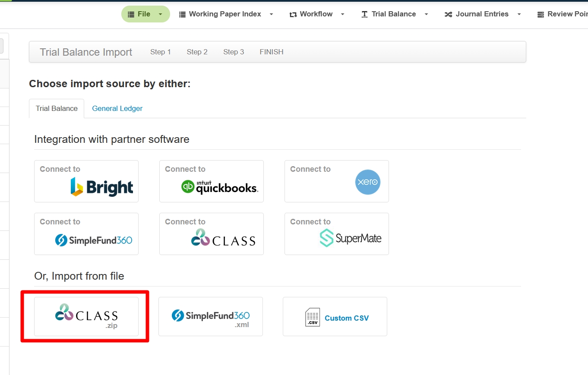Image resolution: width=588 pixels, height=375 pixels.
Task: Jump to Step 2 of the import wizard
Action: point(197,52)
